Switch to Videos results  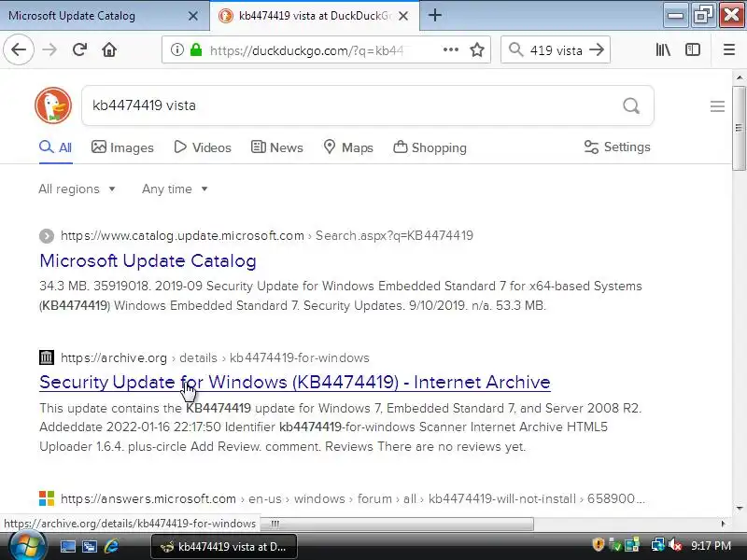tap(203, 147)
